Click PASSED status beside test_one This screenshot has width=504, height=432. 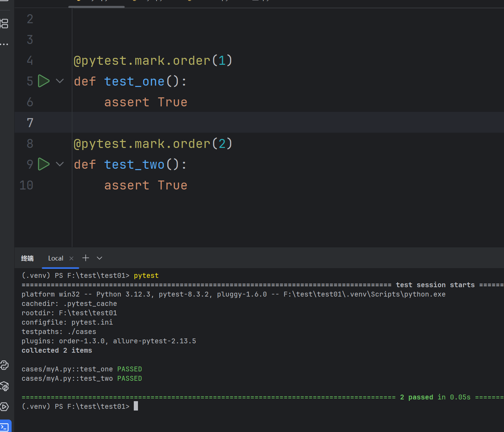[130, 369]
